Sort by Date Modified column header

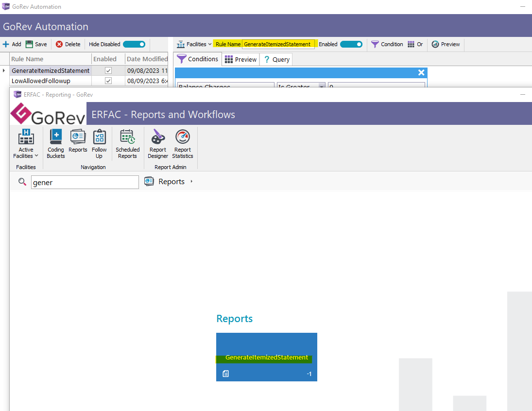coord(147,59)
